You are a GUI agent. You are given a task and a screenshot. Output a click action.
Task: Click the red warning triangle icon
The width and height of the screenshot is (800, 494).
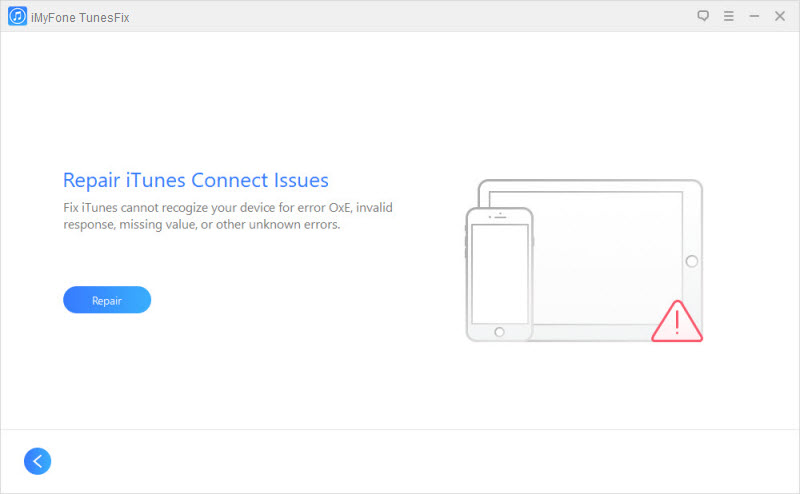tap(677, 322)
